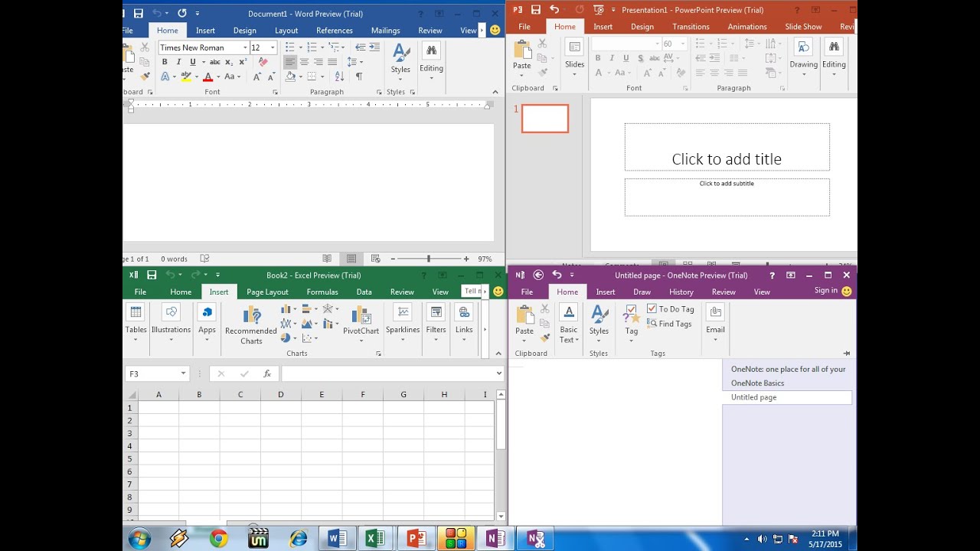This screenshot has width=980, height=551.
Task: Justify text in Word Paragraph group
Action: coord(332,62)
